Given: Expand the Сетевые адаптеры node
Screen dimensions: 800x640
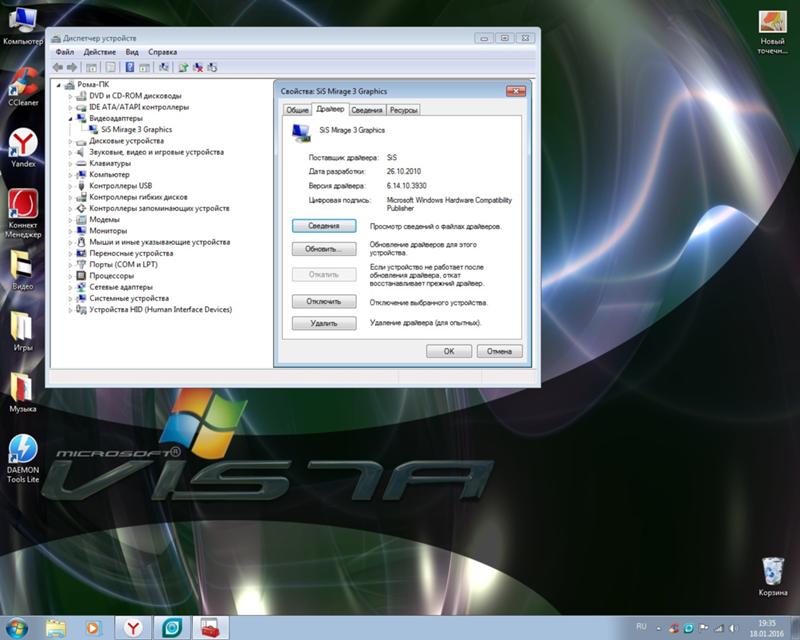Looking at the screenshot, I should coord(71,287).
